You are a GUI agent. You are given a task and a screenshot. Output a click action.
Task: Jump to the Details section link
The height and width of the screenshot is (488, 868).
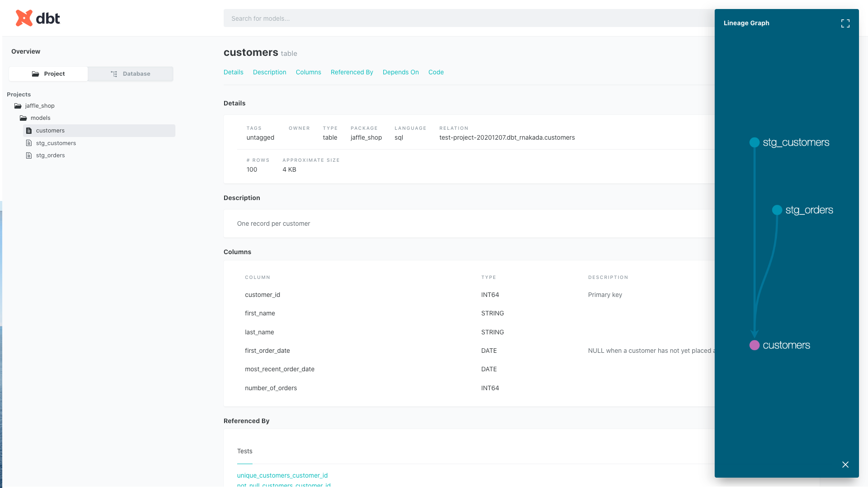pyautogui.click(x=234, y=72)
